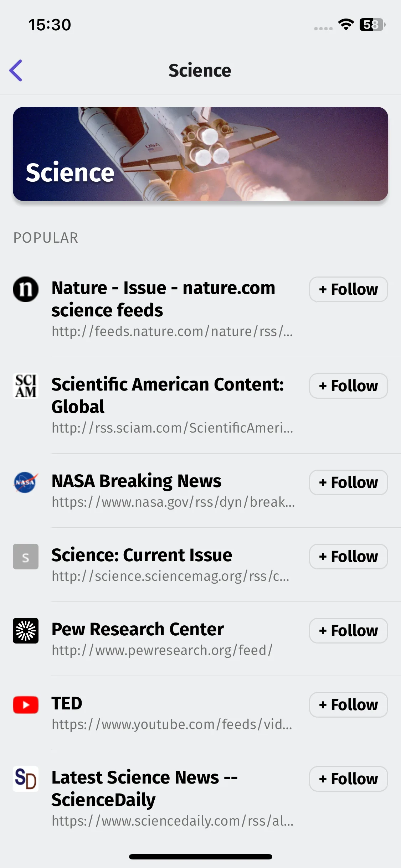
Task: Follow Latest Science News ScienceDaily
Action: coord(349,779)
